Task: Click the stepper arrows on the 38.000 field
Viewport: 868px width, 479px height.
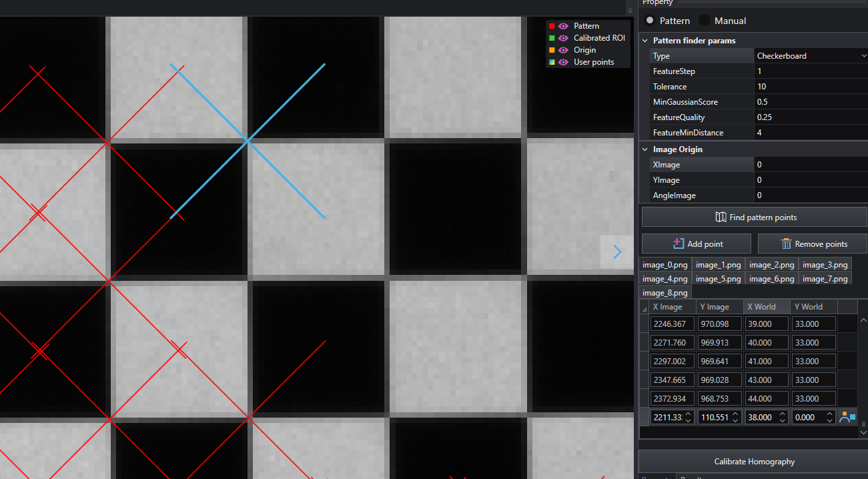Action: [783, 417]
